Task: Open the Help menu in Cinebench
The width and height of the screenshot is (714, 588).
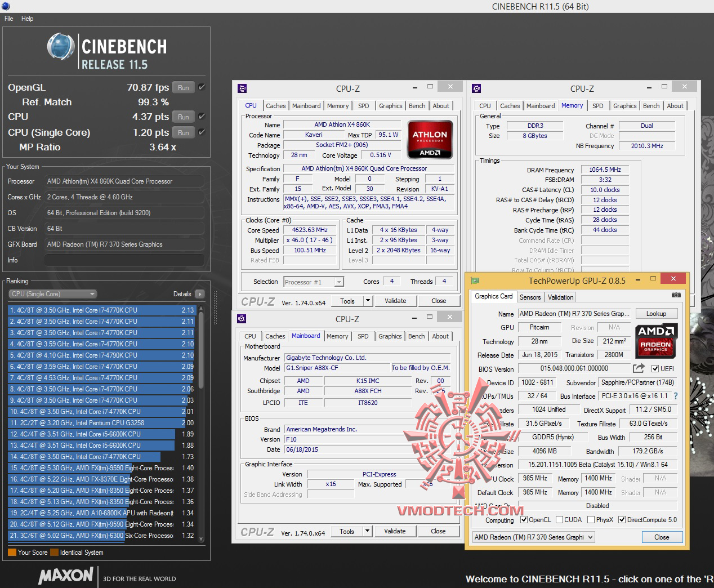Action: tap(28, 19)
